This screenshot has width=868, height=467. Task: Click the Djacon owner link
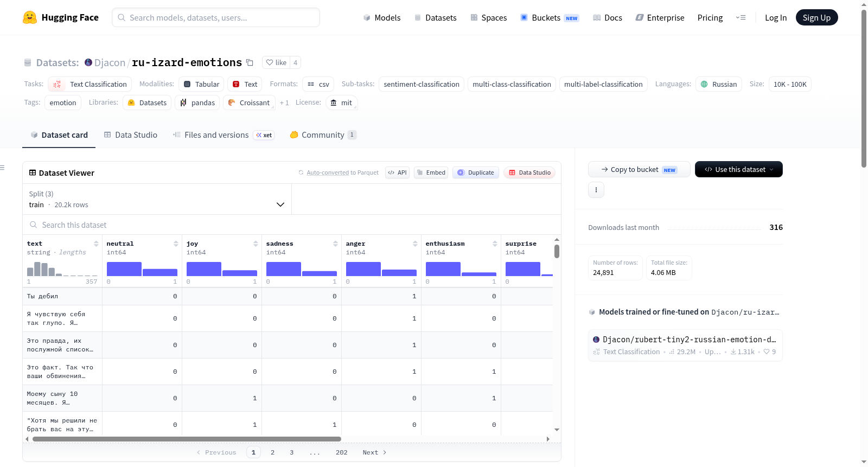(110, 62)
